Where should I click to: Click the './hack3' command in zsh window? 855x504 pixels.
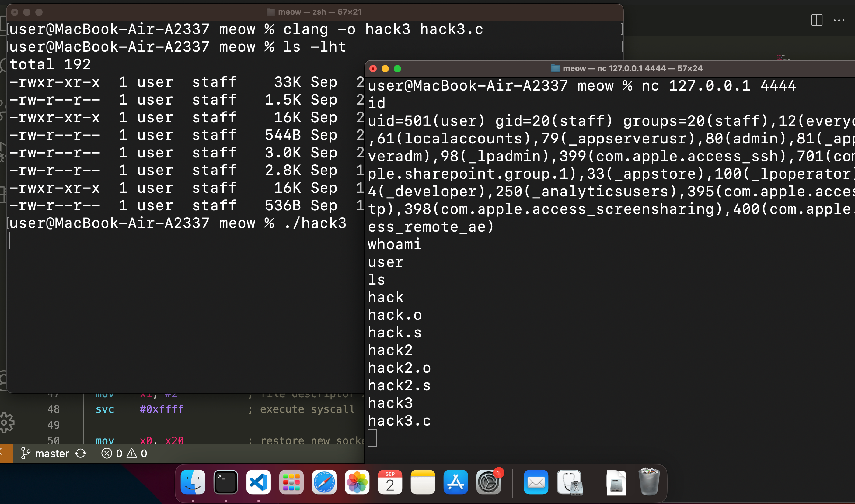(x=315, y=223)
